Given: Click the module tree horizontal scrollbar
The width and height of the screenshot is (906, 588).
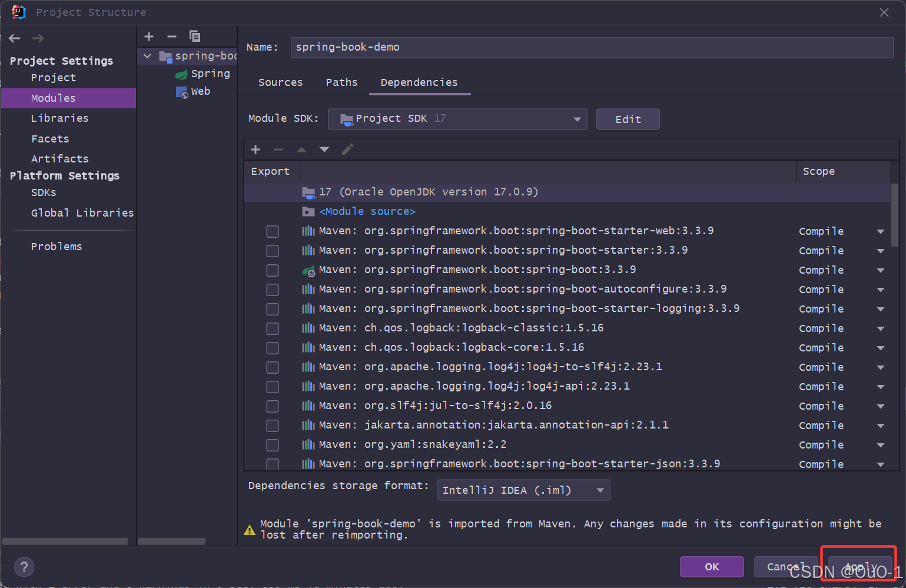Looking at the screenshot, I should (172, 541).
